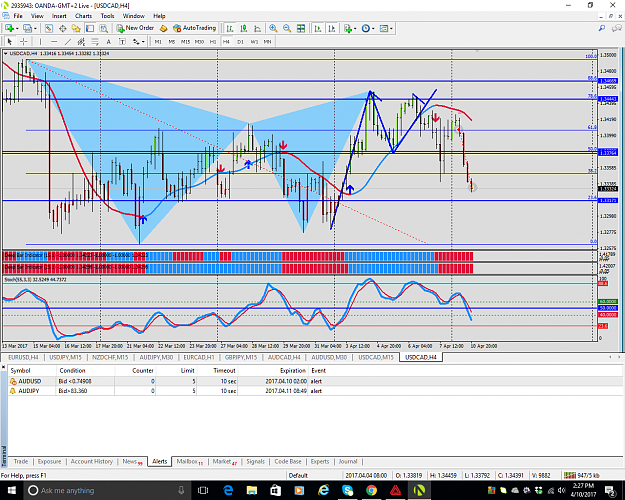Select the Text Label tool
This screenshot has height=500, width=625.
pyautogui.click(x=122, y=41)
